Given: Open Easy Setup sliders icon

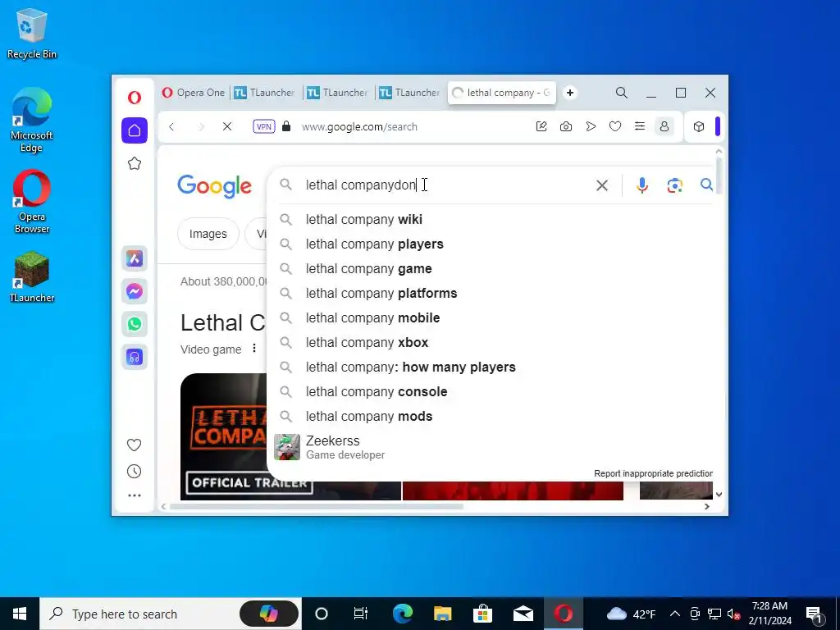Looking at the screenshot, I should pyautogui.click(x=640, y=126).
